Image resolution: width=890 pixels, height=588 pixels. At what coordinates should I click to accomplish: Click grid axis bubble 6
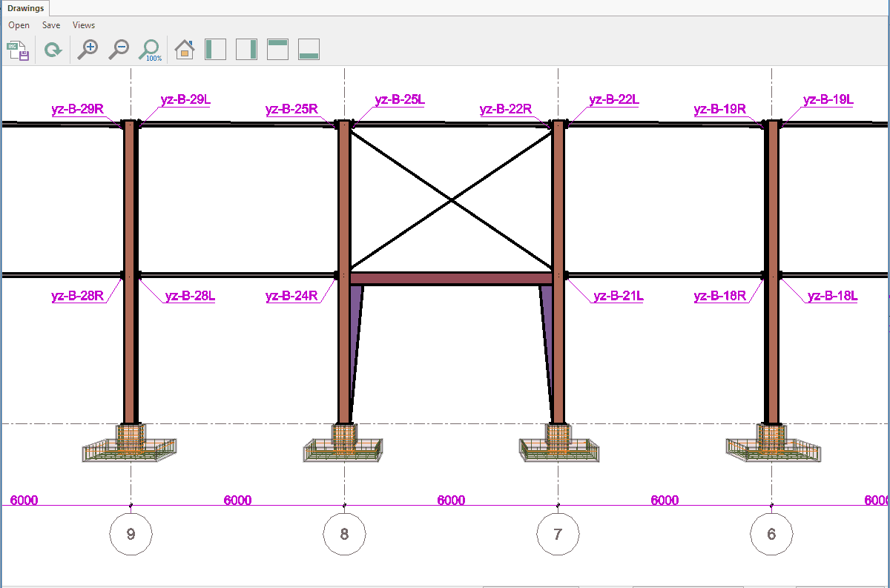click(771, 533)
